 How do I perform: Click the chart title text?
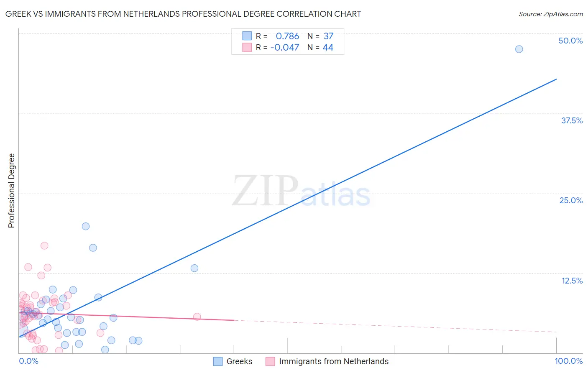click(183, 14)
